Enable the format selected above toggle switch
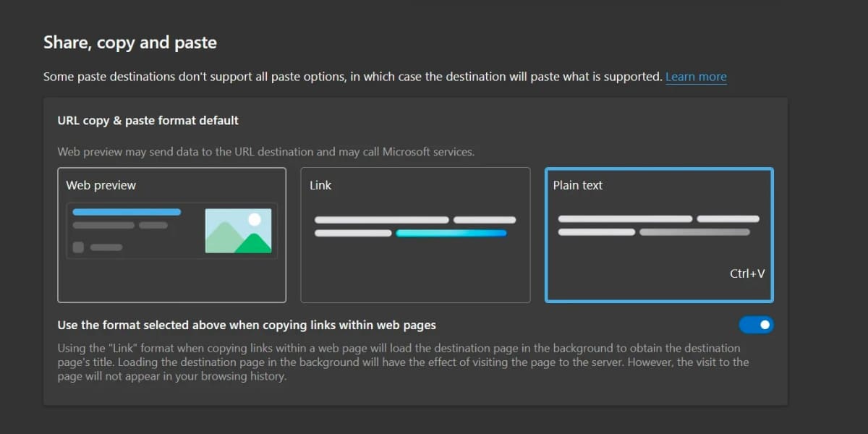The height and width of the screenshot is (434, 868). [756, 325]
